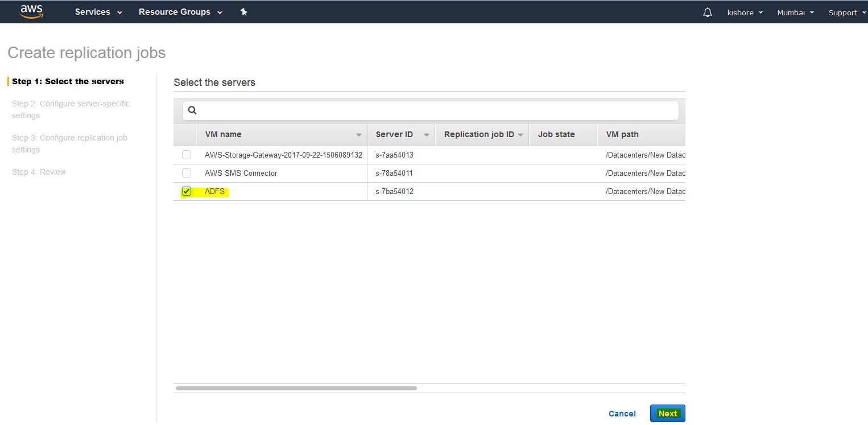Click the Next button
The image size is (868, 425).
(x=667, y=414)
